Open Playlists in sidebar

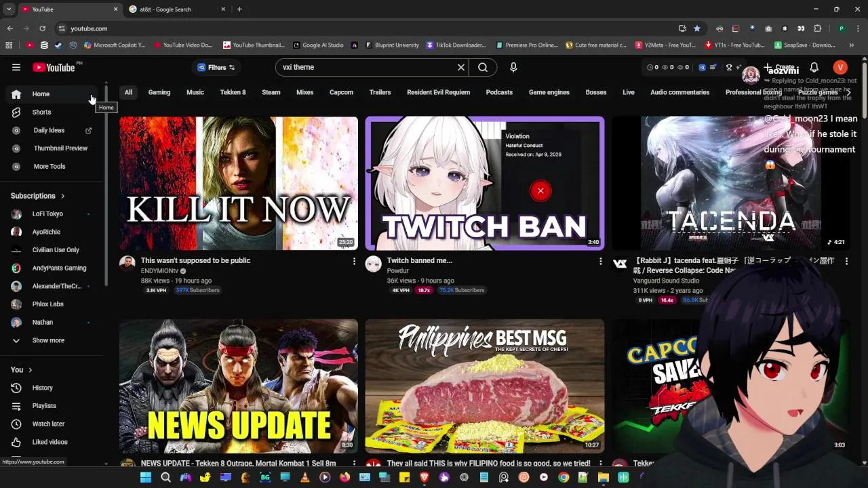pos(51,406)
